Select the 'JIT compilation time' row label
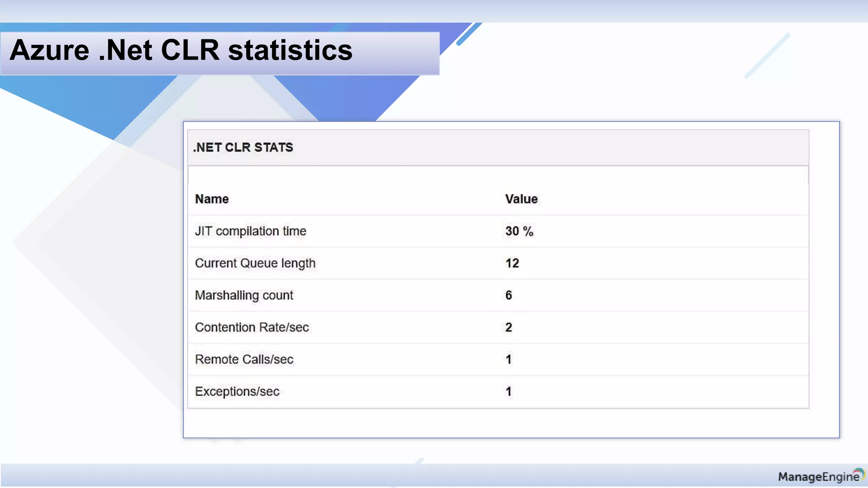This screenshot has height=488, width=868. click(250, 231)
